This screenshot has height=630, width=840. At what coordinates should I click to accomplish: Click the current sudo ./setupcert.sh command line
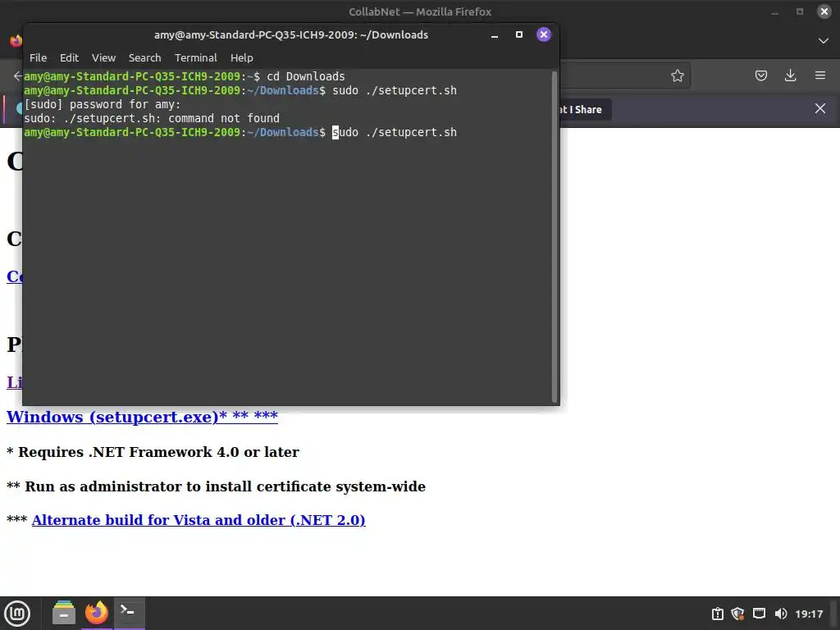coord(395,132)
